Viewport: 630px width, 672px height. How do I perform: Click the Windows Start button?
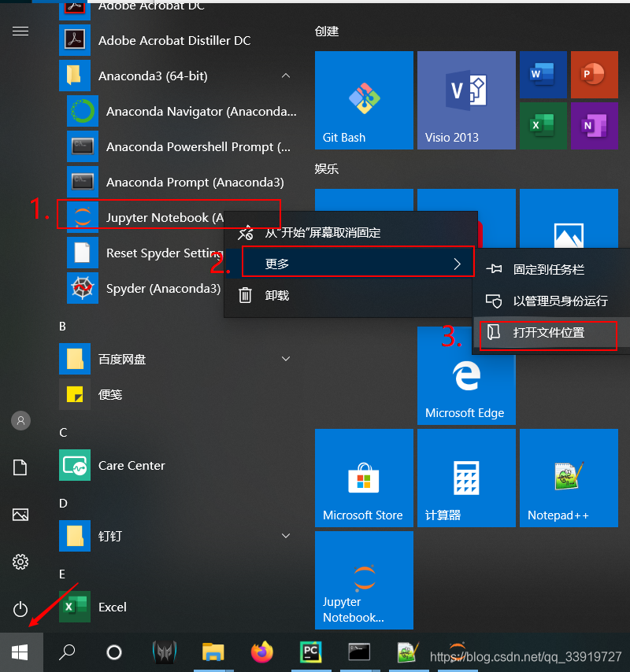click(20, 652)
